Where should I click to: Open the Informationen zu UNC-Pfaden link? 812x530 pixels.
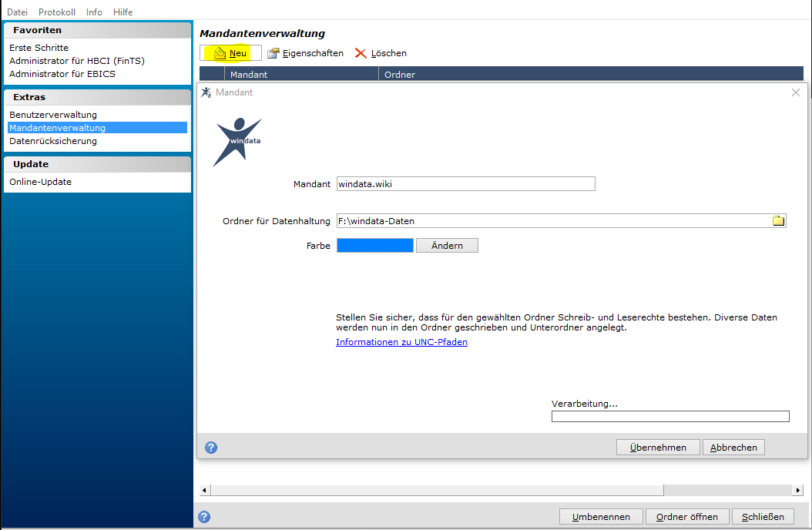point(401,342)
